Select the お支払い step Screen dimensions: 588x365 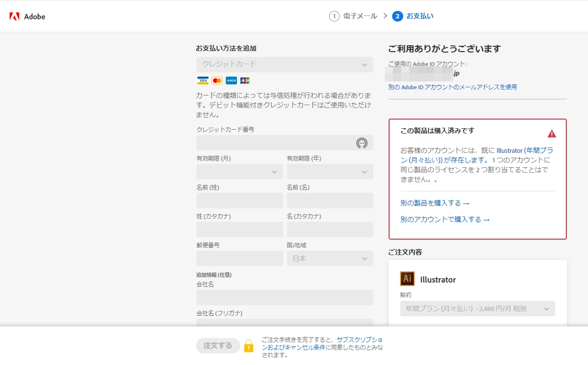click(420, 16)
